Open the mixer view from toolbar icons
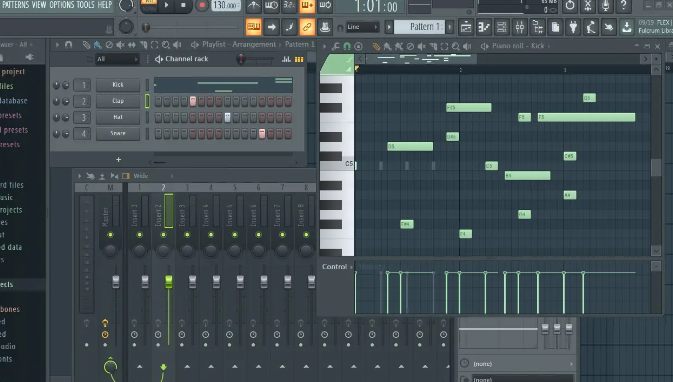The height and width of the screenshot is (382, 673). coord(519,27)
